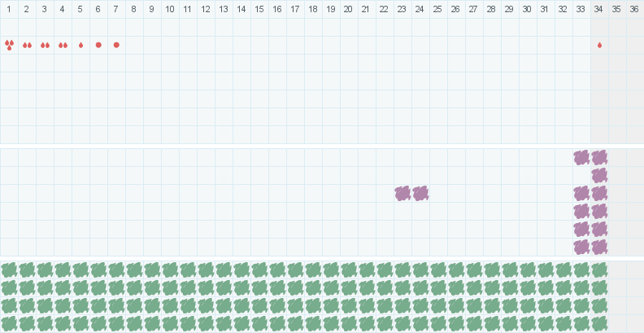Image resolution: width=644 pixels, height=333 pixels.
Task: Select second-row green mark under day 5
Action: (80, 288)
